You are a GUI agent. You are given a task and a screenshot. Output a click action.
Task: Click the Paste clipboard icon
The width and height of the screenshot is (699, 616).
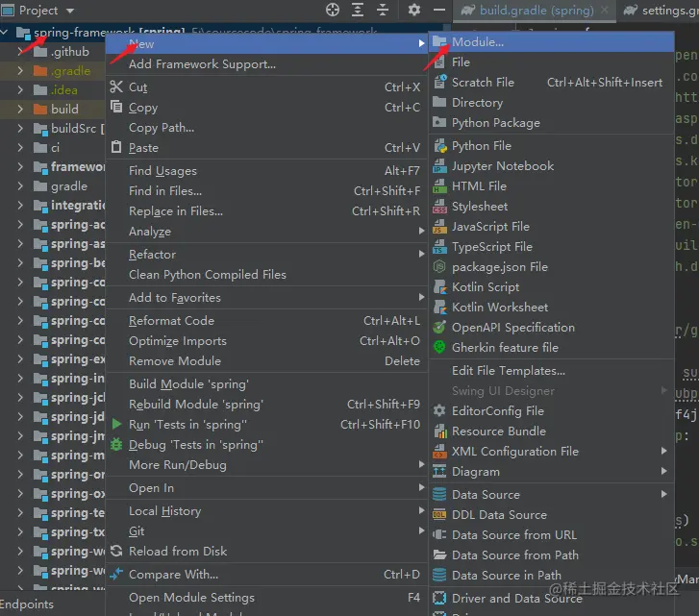click(116, 146)
